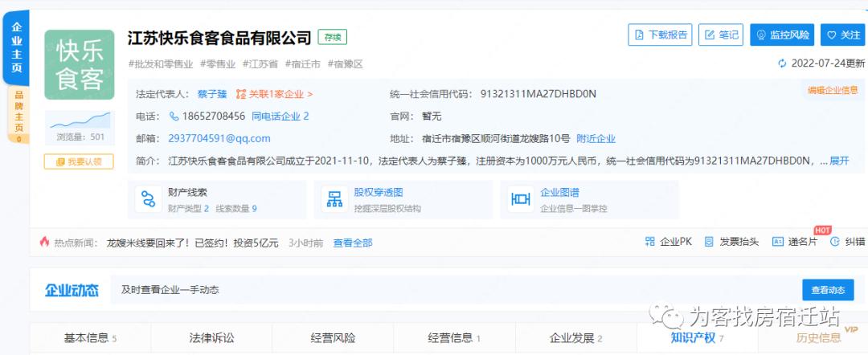Select 品牌主页 side tab
The width and height of the screenshot is (868, 355).
(x=18, y=114)
